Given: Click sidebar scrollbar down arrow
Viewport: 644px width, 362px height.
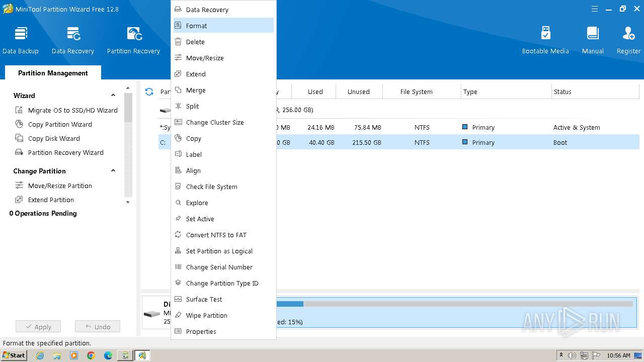Looking at the screenshot, I should click(128, 202).
